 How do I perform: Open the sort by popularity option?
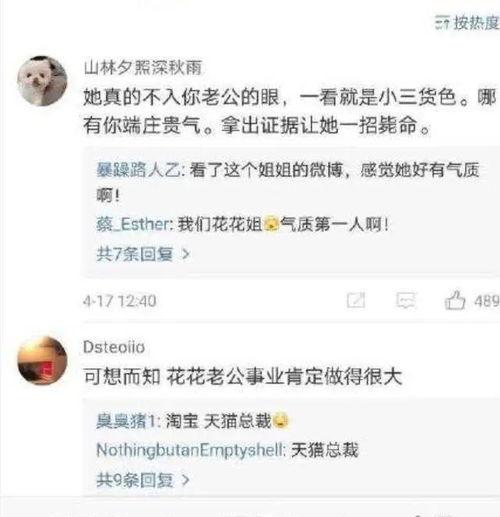(468, 23)
